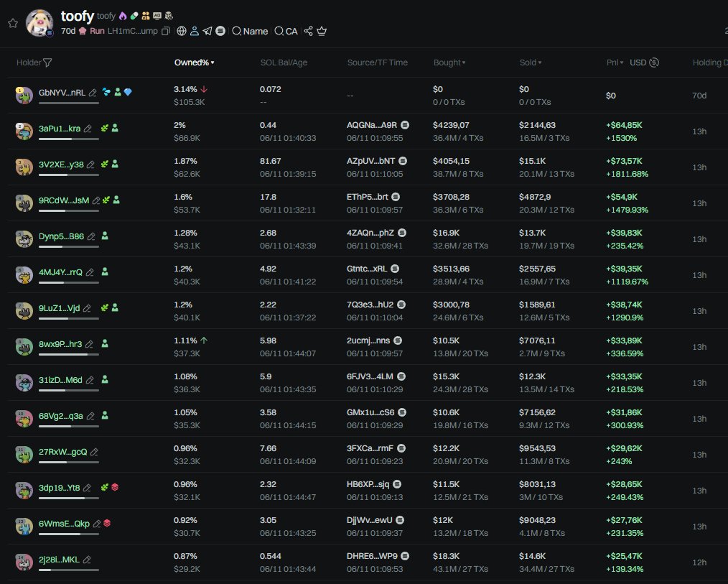Open source wallet 2ucmj...nns

click(368, 340)
